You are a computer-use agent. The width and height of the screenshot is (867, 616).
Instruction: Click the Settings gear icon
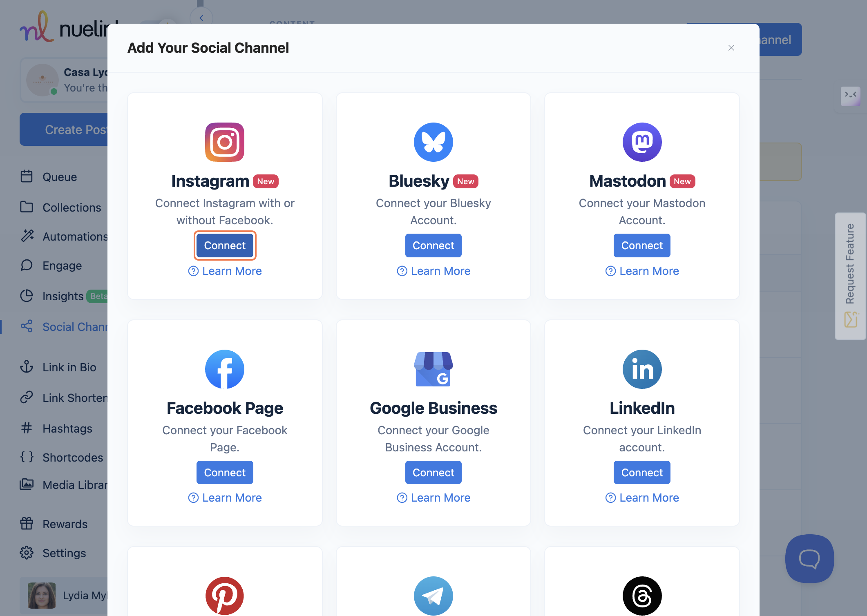tap(27, 552)
